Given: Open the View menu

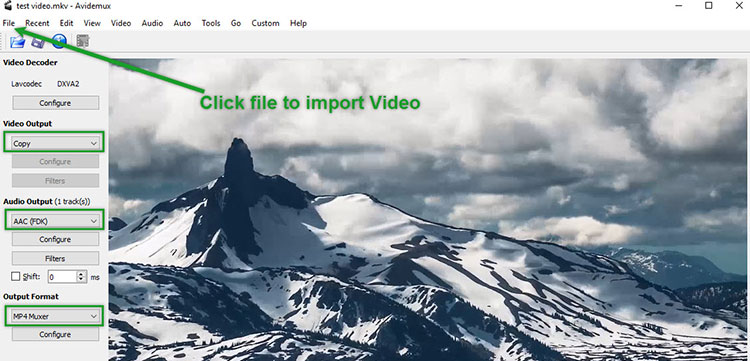Looking at the screenshot, I should tap(92, 23).
